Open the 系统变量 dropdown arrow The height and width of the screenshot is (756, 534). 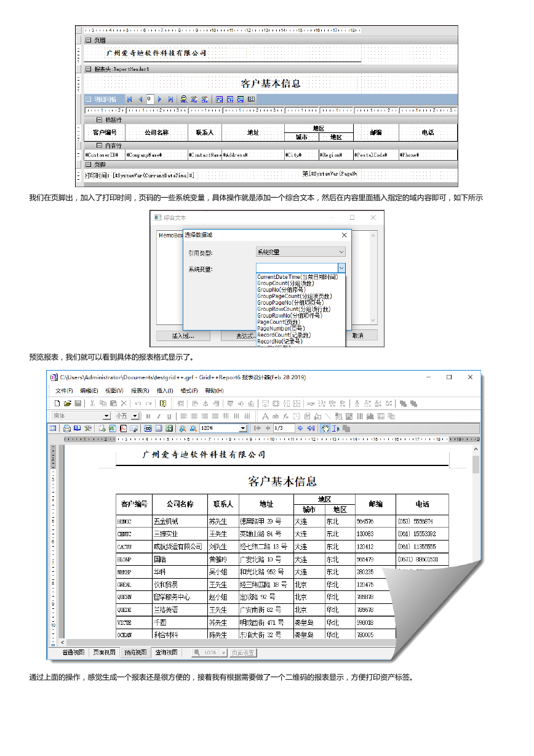click(x=341, y=268)
